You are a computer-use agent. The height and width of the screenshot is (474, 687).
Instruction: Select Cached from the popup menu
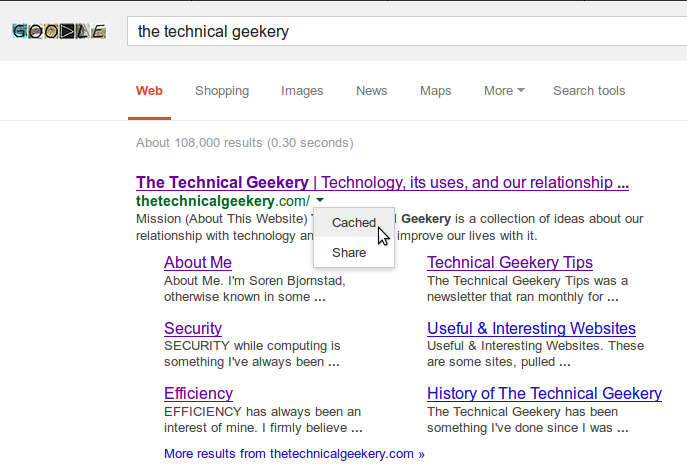point(354,223)
